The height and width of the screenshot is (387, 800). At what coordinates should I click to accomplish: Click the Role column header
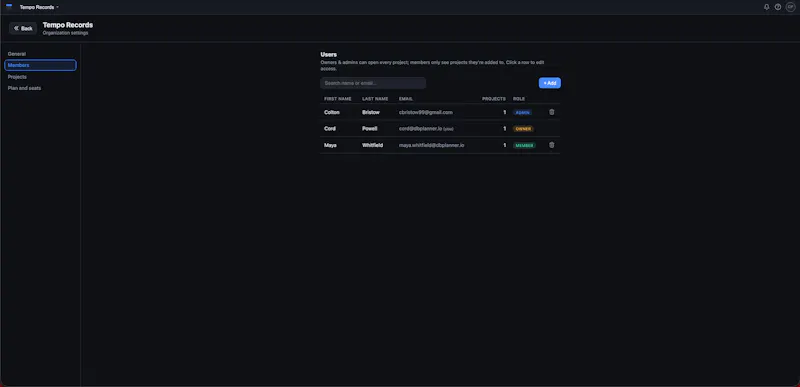pos(519,99)
